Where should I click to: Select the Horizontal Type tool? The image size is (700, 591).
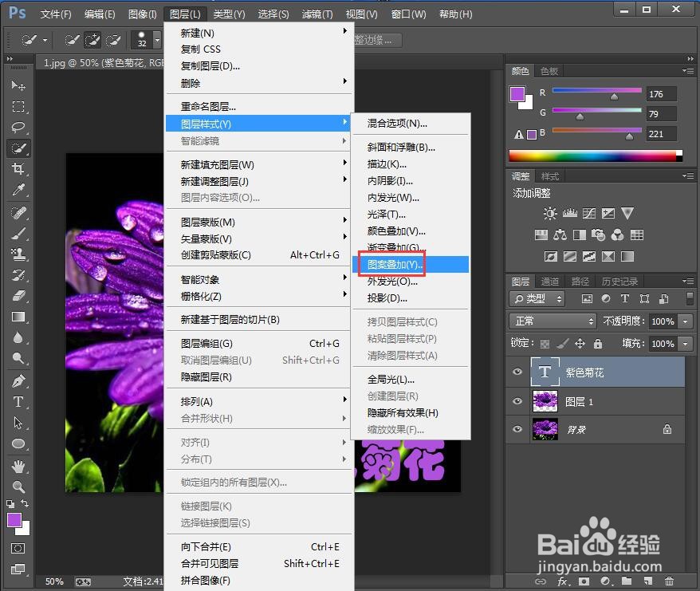tap(18, 401)
